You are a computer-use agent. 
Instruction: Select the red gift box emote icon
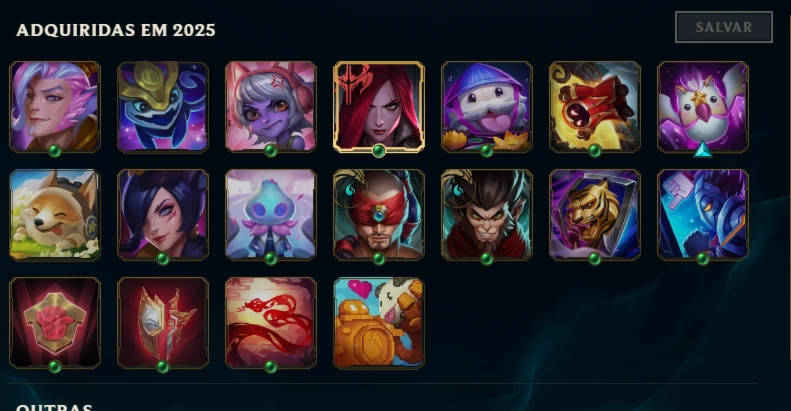[595, 107]
